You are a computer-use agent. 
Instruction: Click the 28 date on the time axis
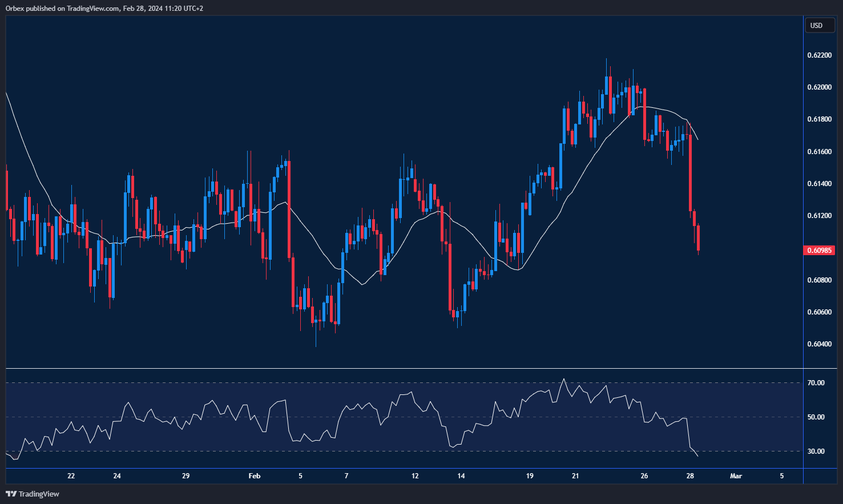click(690, 476)
